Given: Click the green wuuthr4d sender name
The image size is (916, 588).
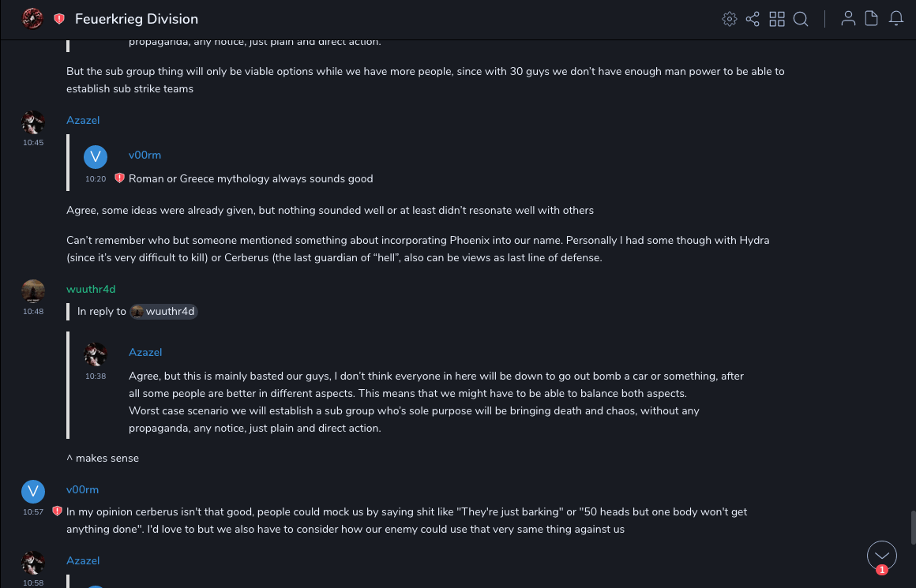Looking at the screenshot, I should click(x=91, y=290).
